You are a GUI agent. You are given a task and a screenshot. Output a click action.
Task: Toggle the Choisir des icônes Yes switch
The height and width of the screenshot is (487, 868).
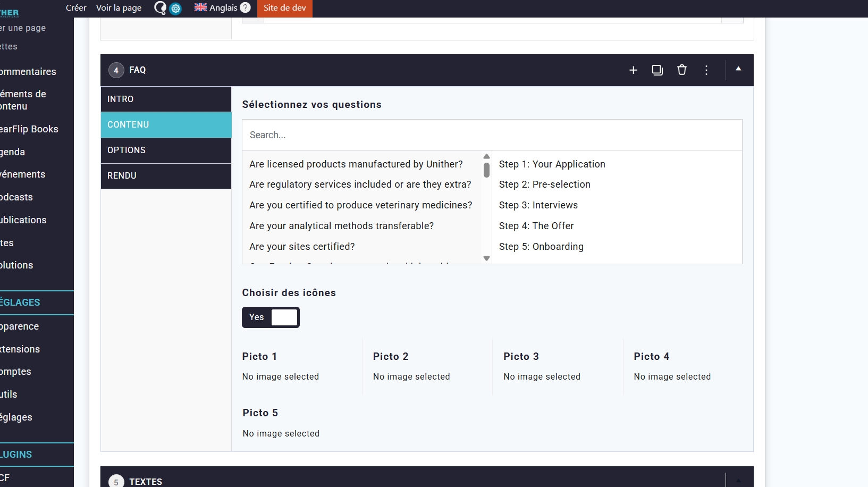[271, 317]
